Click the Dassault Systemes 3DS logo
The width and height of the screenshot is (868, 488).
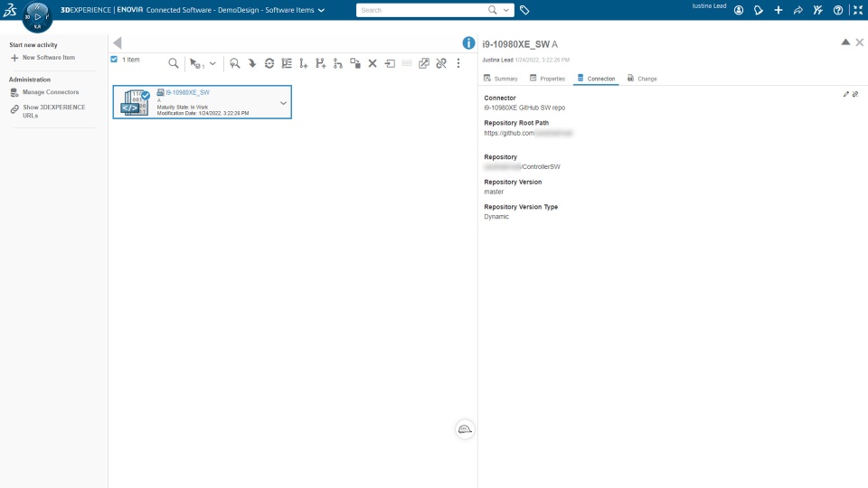(x=11, y=9)
